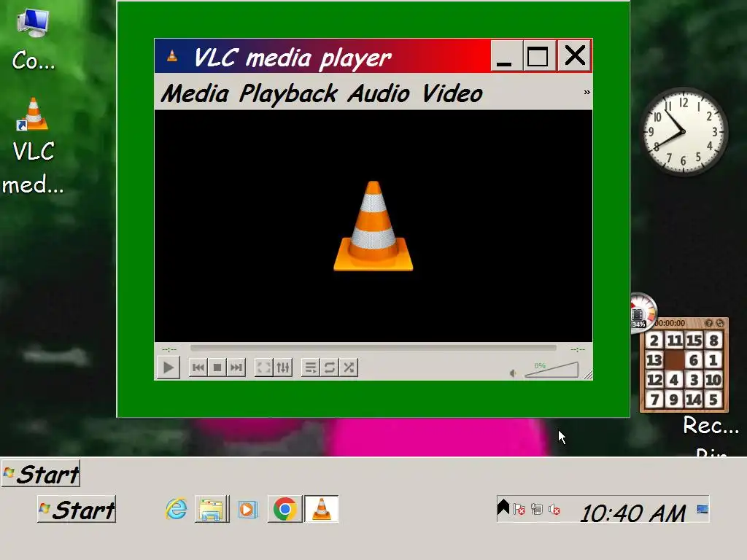The width and height of the screenshot is (747, 560).
Task: Click puzzle tile 13
Action: click(654, 359)
